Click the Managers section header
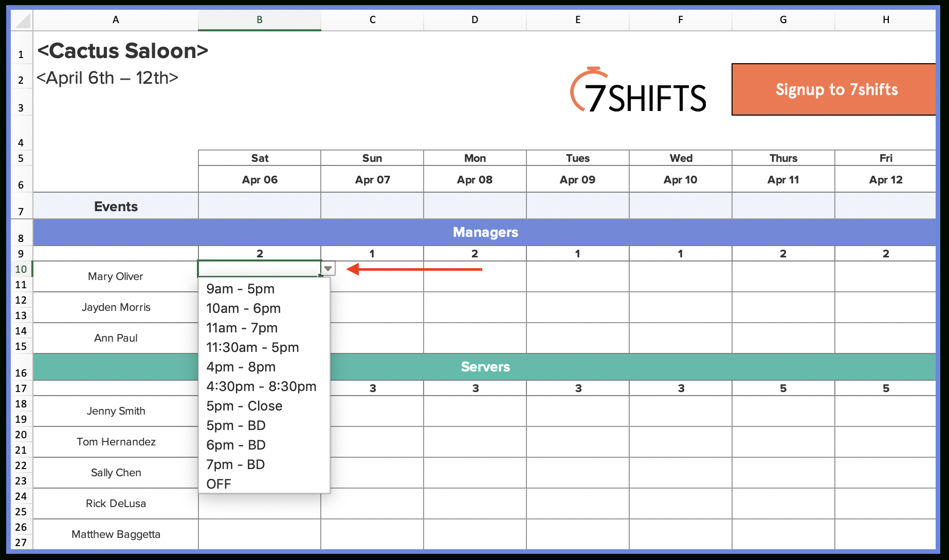 [x=485, y=232]
